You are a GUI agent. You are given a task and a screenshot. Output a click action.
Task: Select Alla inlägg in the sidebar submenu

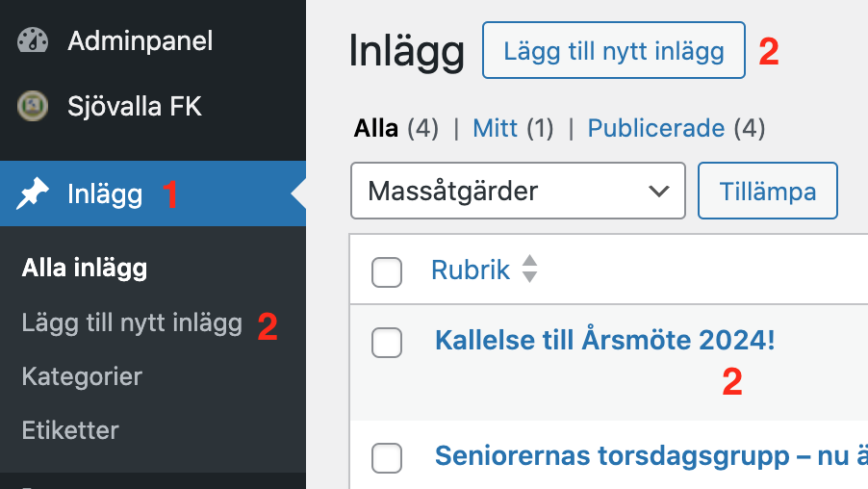[x=85, y=268]
